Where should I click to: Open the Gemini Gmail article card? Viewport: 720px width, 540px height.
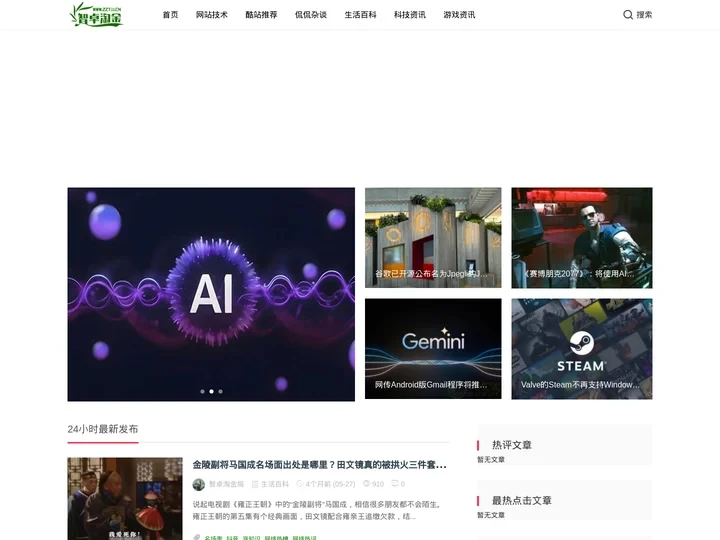coord(433,349)
